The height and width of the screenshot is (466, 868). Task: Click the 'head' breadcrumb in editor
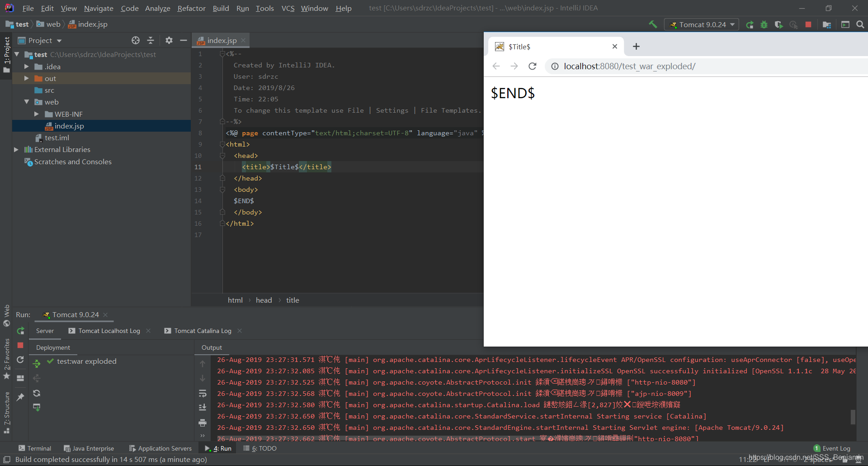(264, 300)
